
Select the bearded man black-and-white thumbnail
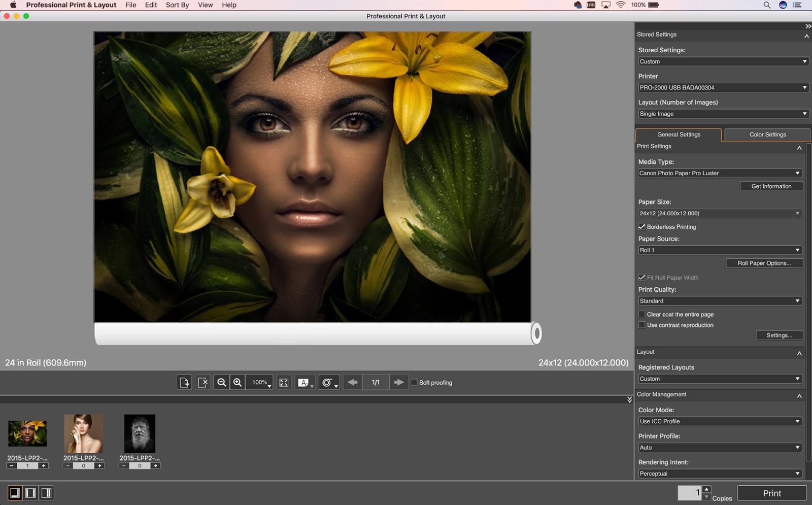pyautogui.click(x=140, y=433)
